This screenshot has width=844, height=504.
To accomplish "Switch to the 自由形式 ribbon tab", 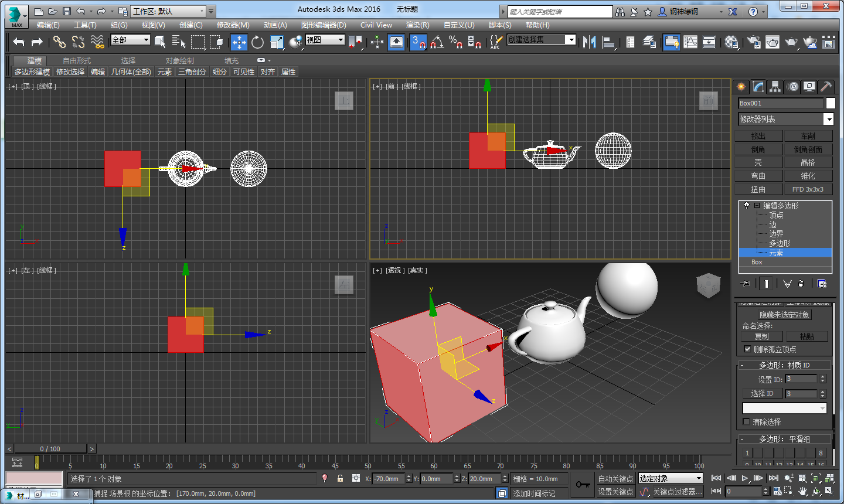I will tap(77, 61).
